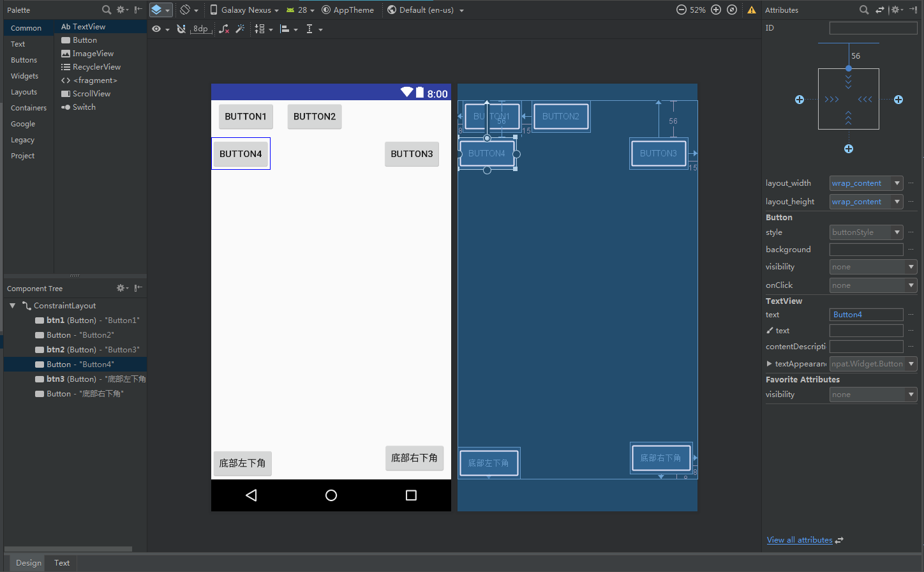Viewport: 924px width, 572px height.
Task: Switch to the Text tab
Action: tap(62, 562)
